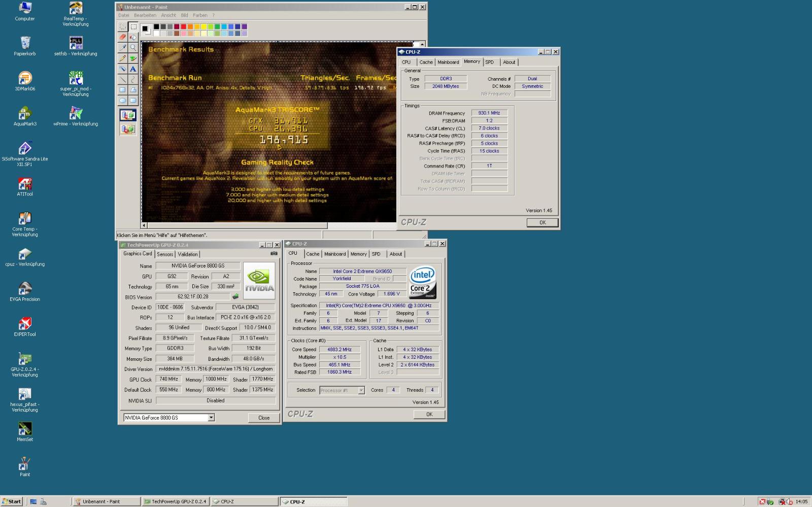The width and height of the screenshot is (812, 507).
Task: Open SPD tab in CPU-Z memory window
Action: click(489, 62)
